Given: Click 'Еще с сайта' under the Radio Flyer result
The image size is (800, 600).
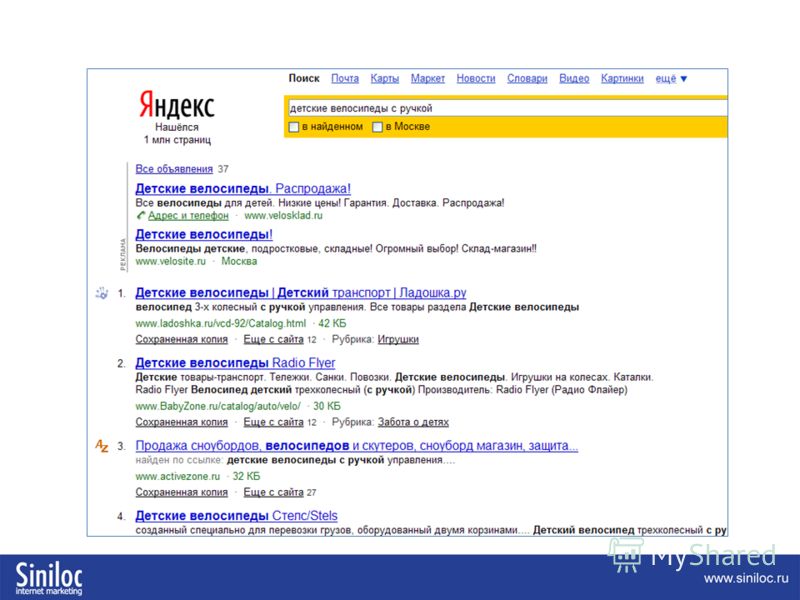Looking at the screenshot, I should (x=273, y=422).
